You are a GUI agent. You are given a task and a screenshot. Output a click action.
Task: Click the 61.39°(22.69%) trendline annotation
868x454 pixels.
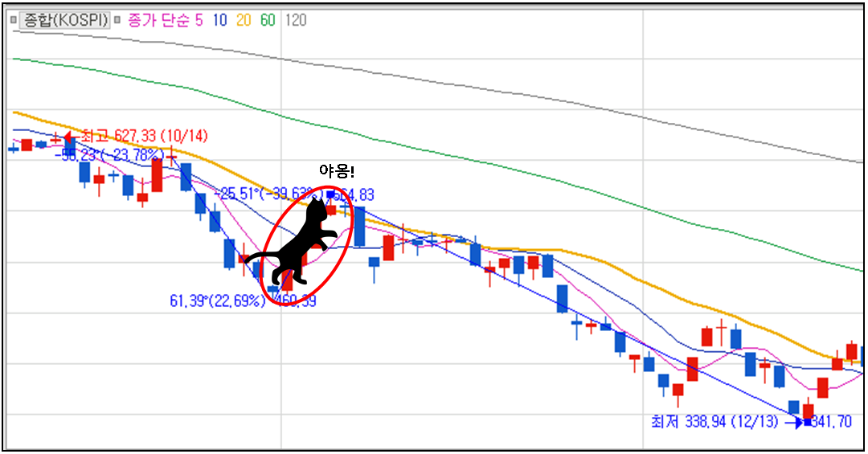click(x=218, y=301)
